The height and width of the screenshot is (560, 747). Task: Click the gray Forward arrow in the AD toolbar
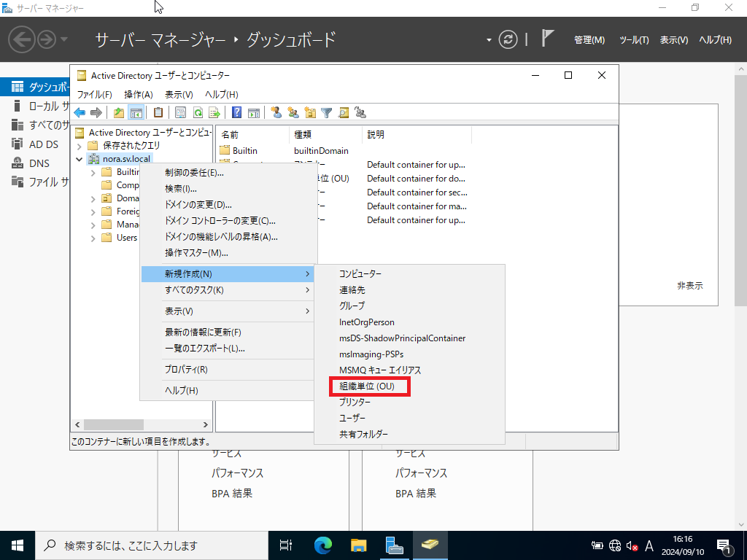96,113
